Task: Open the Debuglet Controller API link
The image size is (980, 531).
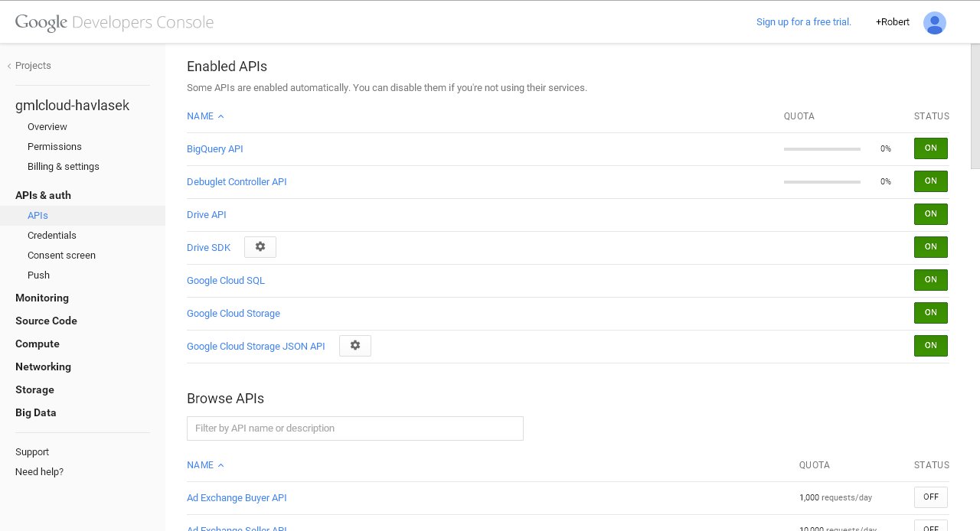Action: click(x=237, y=182)
